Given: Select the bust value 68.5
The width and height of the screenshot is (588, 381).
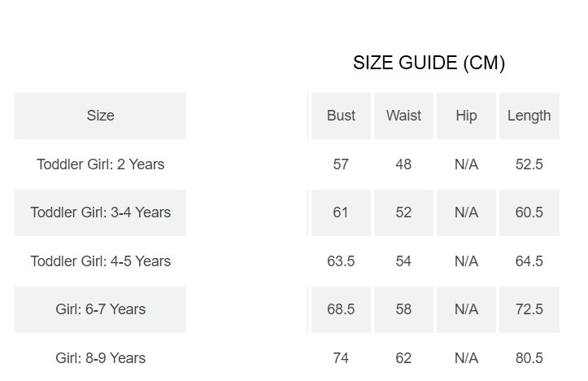Looking at the screenshot, I should [341, 309].
